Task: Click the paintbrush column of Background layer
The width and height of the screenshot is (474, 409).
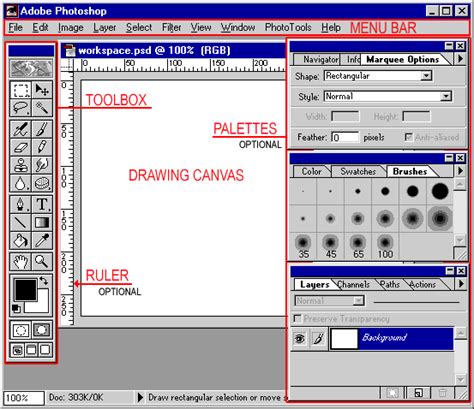Action: coord(319,339)
